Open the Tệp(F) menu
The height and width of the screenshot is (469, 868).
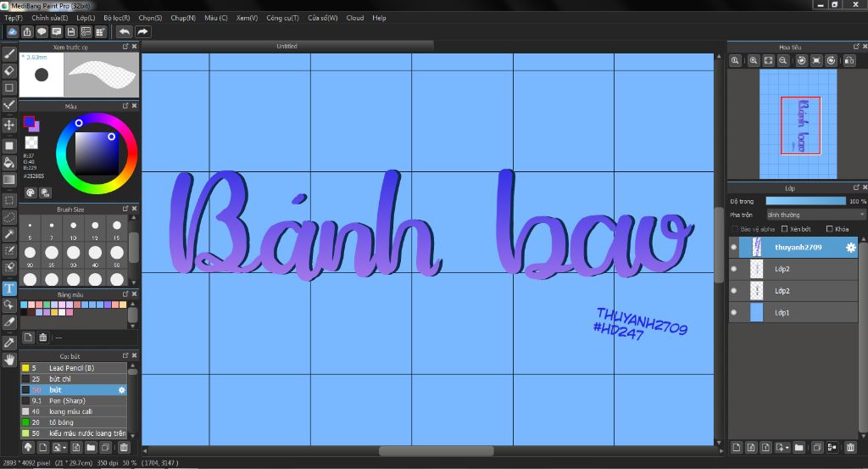pyautogui.click(x=14, y=18)
